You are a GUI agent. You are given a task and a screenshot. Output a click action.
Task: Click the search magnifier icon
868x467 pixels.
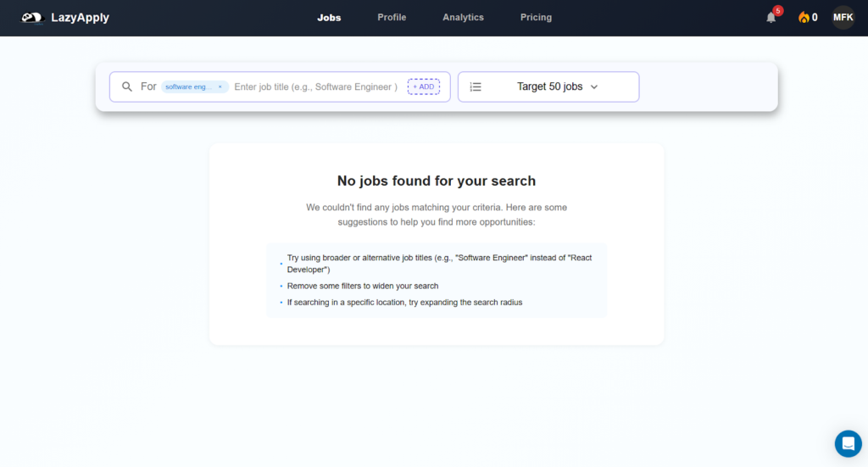tap(127, 86)
